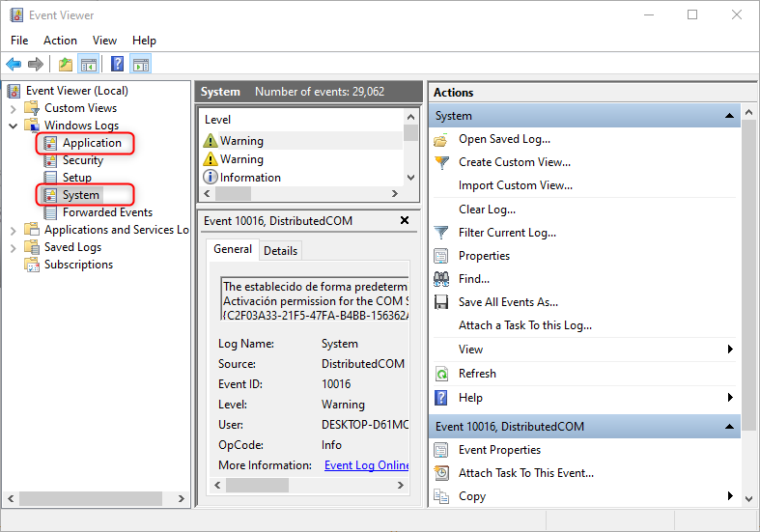
Task: Click the Find binoculars icon
Action: click(x=441, y=279)
